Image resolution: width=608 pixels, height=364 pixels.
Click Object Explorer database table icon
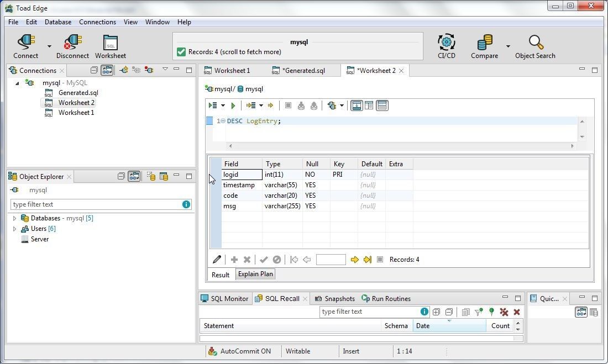coord(164,176)
